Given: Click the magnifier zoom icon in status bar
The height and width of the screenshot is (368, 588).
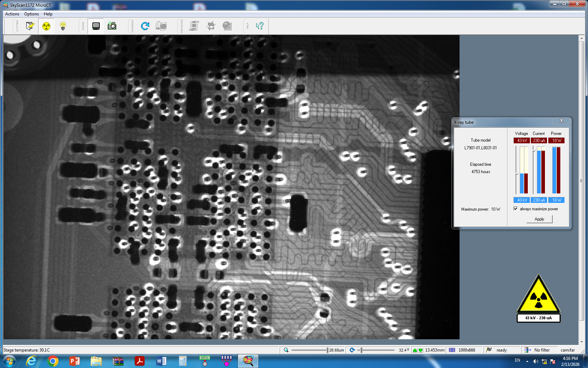Looking at the screenshot, I should coord(286,350).
